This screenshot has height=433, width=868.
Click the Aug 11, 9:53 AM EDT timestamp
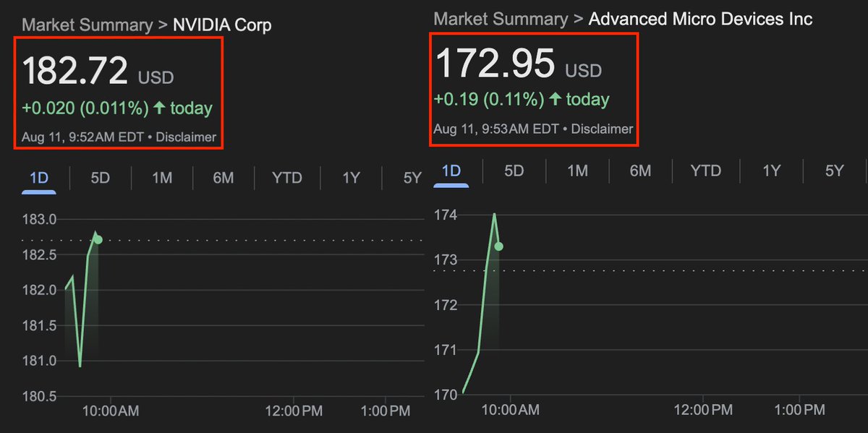coord(496,129)
